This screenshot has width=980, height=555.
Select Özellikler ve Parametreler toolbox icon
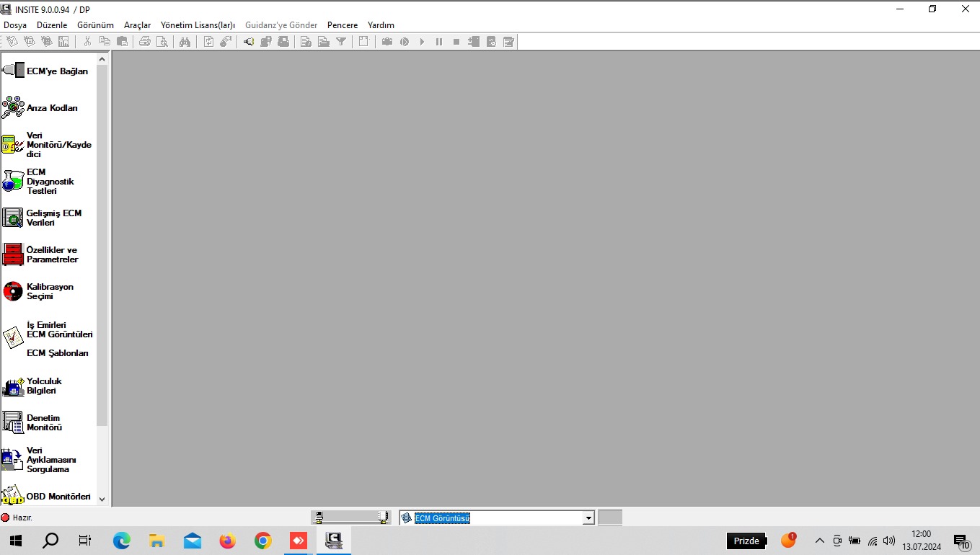[x=13, y=254]
